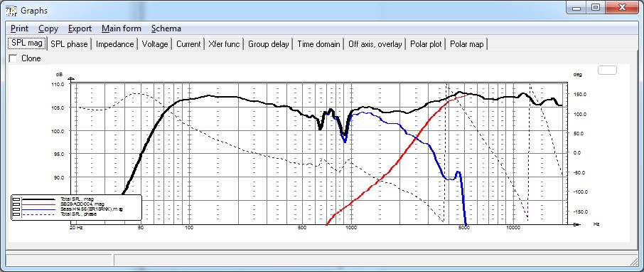Toggle SB26ADC-004 mag legend checkbox
This screenshot has height=272, width=644.
click(16, 204)
